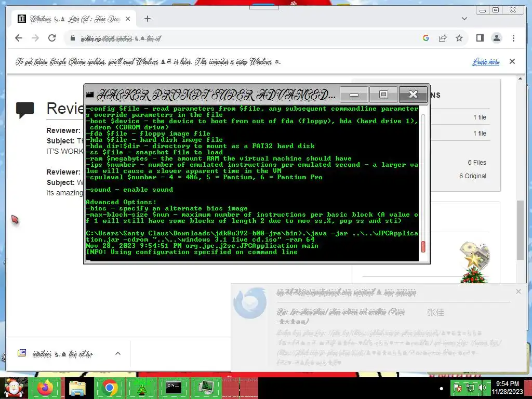Share this page from address bar
Image resolution: width=532 pixels, height=399 pixels.
point(443,38)
